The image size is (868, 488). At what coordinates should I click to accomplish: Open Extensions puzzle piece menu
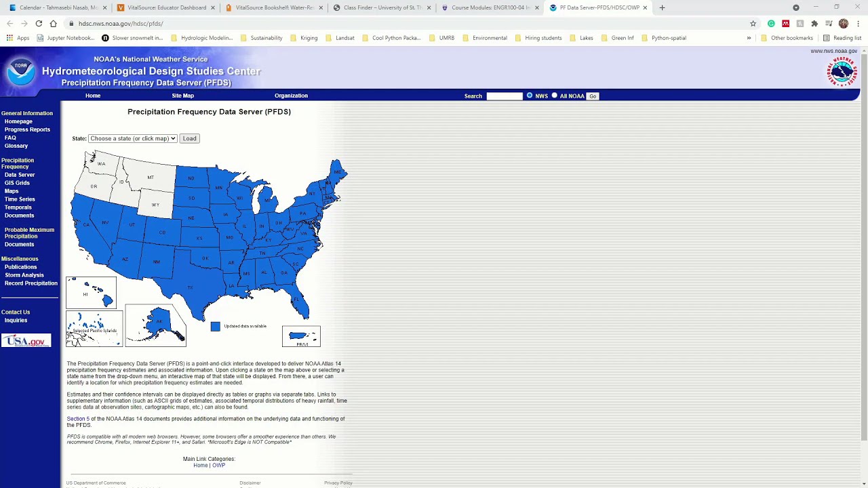tap(814, 24)
